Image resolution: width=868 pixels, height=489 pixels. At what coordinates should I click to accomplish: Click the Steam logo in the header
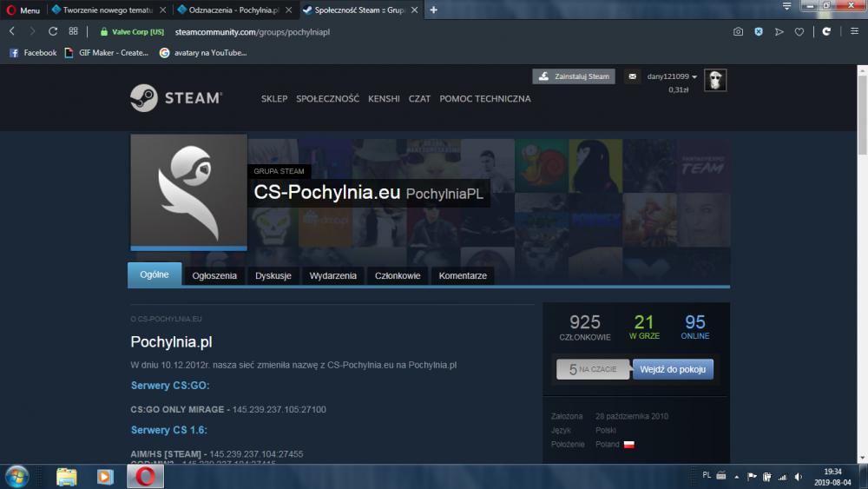(x=176, y=98)
